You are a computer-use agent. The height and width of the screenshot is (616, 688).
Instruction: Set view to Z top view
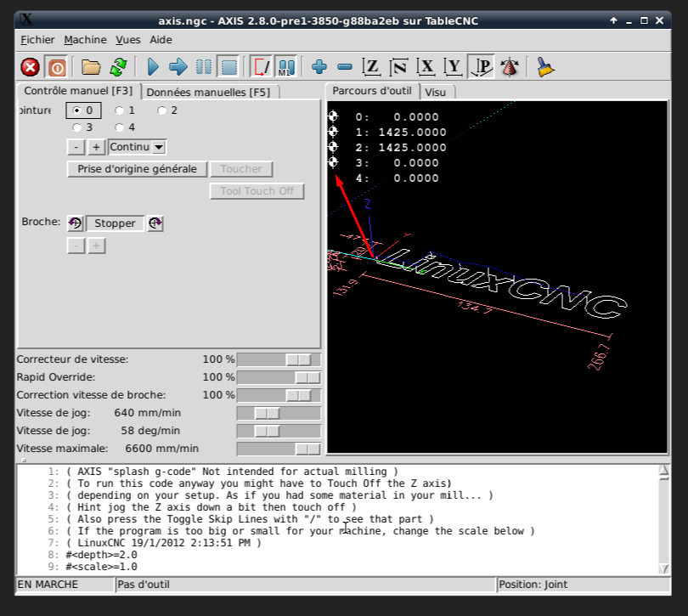pyautogui.click(x=371, y=67)
